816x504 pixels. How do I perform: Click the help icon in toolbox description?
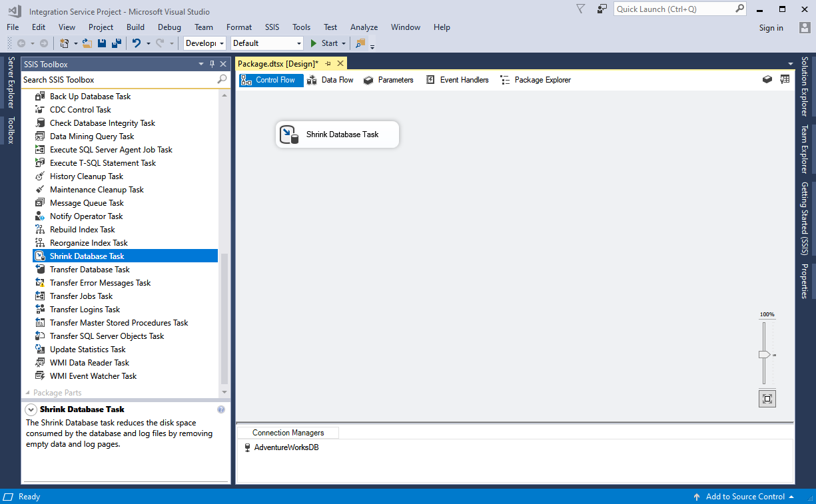(x=221, y=409)
